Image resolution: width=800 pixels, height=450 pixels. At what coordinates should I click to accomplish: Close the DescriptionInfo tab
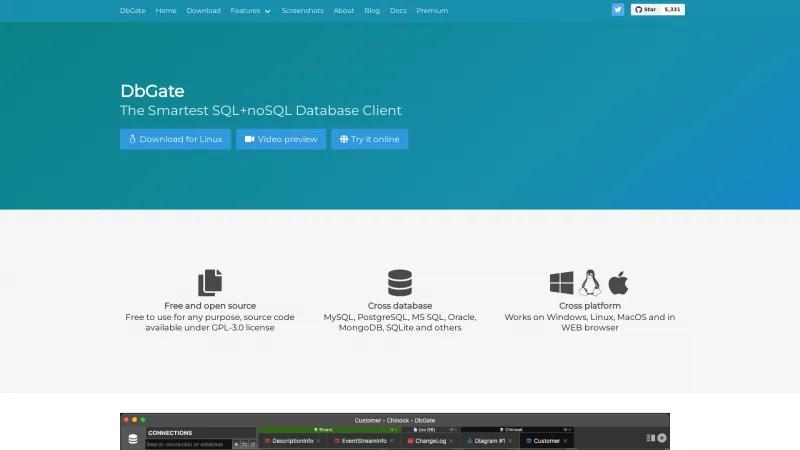tap(318, 441)
